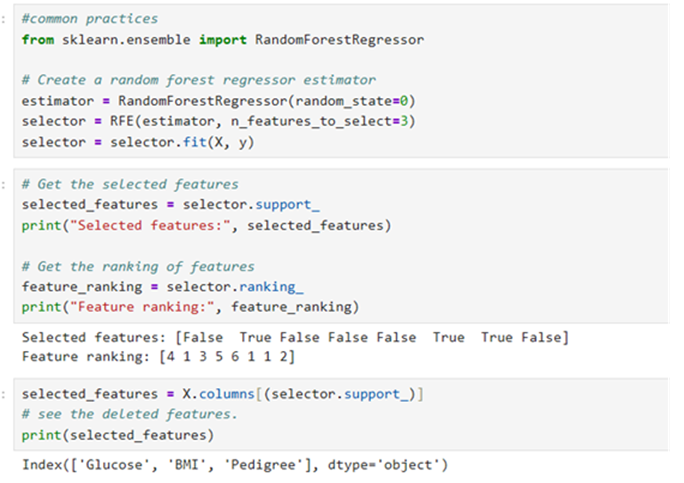This screenshot has height=483, width=684.
Task: Click the print "Selected features:" statement
Action: pos(206,225)
